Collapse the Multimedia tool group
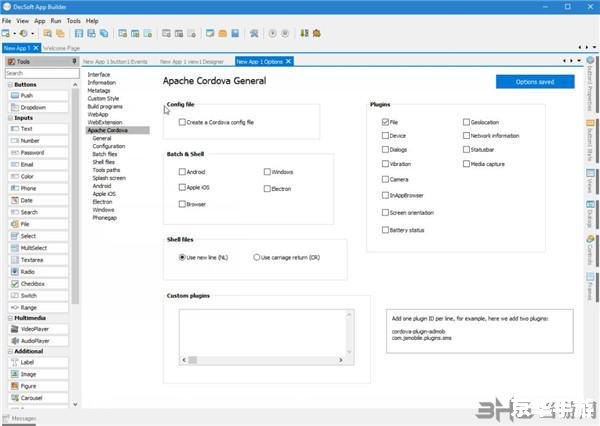 [x=10, y=318]
